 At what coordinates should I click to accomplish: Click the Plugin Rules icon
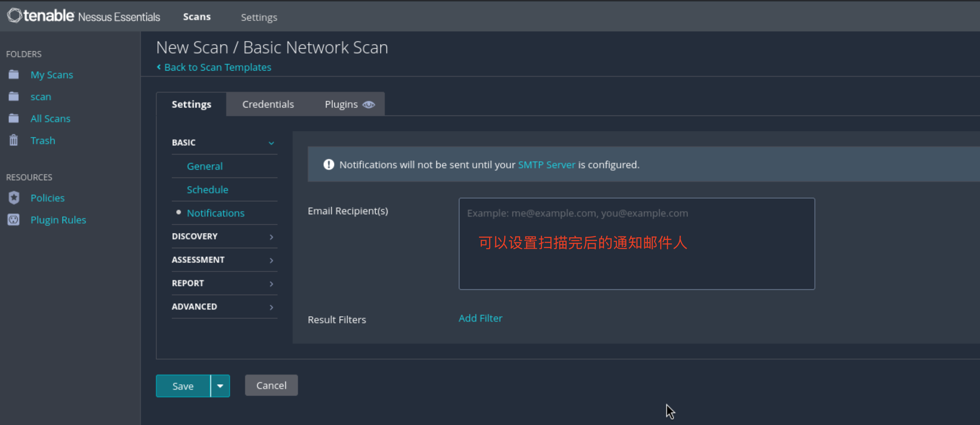point(13,219)
